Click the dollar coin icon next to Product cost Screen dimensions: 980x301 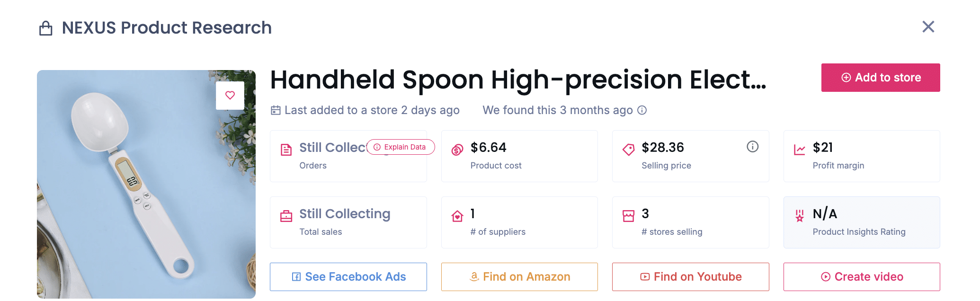pos(457,149)
